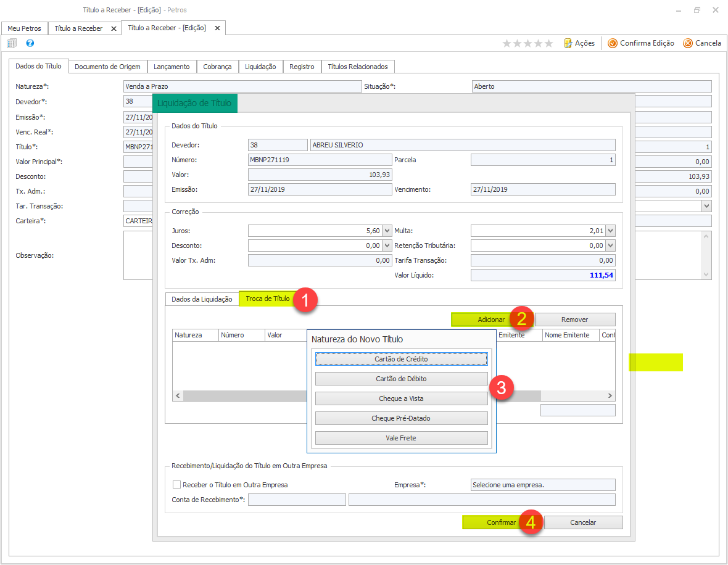
Task: Click the Juros value field
Action: click(315, 231)
